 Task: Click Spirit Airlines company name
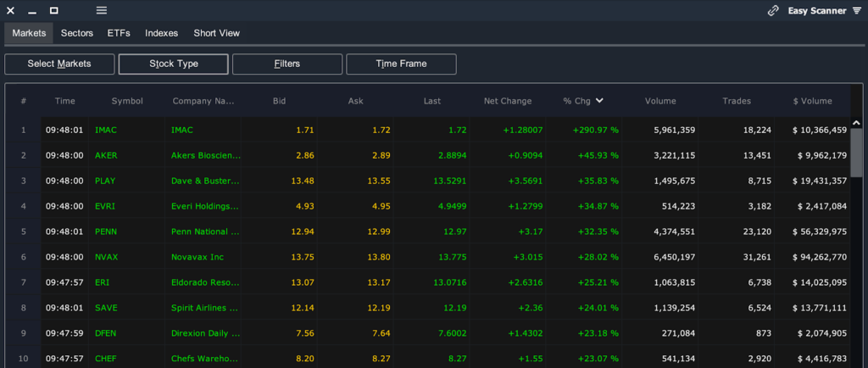205,308
